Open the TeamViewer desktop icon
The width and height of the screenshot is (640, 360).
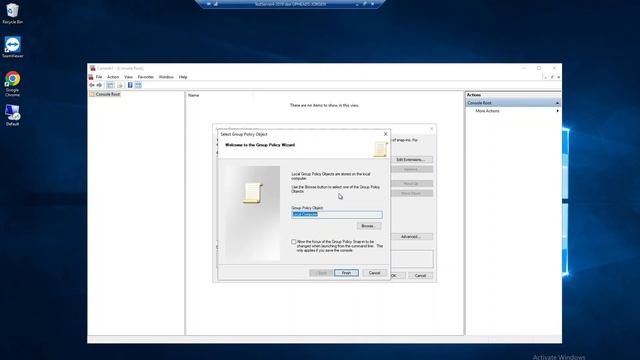[12, 47]
